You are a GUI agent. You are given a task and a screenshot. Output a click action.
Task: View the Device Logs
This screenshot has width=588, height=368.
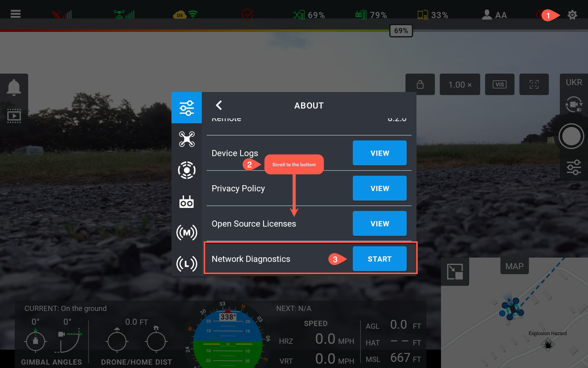pos(379,153)
